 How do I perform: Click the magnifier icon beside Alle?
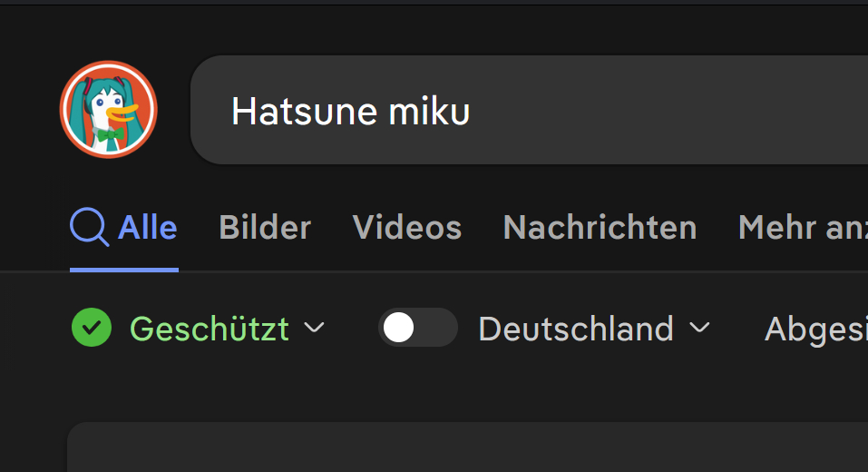89,227
